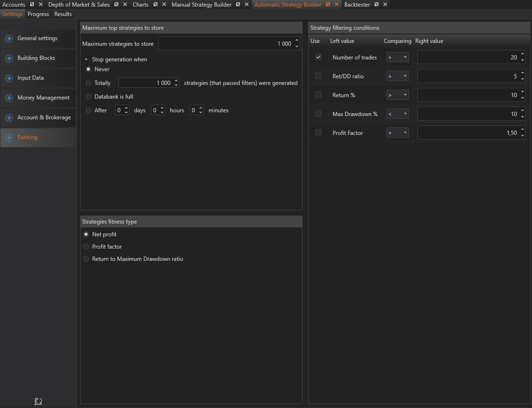This screenshot has width=532, height=408.
Task: Open Input Data settings page
Action: pyautogui.click(x=31, y=78)
